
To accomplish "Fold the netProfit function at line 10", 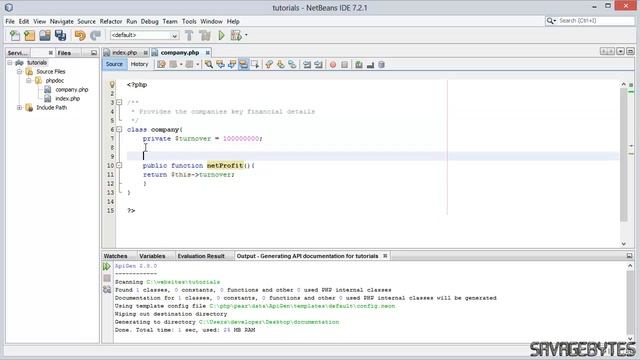I will coord(119,165).
